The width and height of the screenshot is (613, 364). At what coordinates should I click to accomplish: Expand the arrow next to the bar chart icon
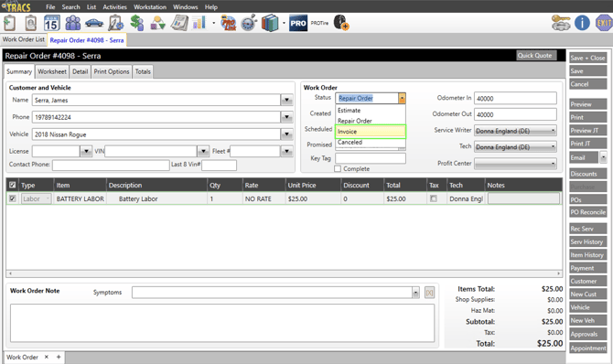[x=213, y=23]
